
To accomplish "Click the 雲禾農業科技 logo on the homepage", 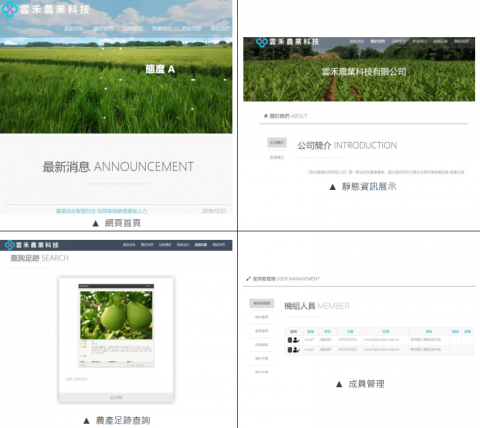I will (x=46, y=9).
